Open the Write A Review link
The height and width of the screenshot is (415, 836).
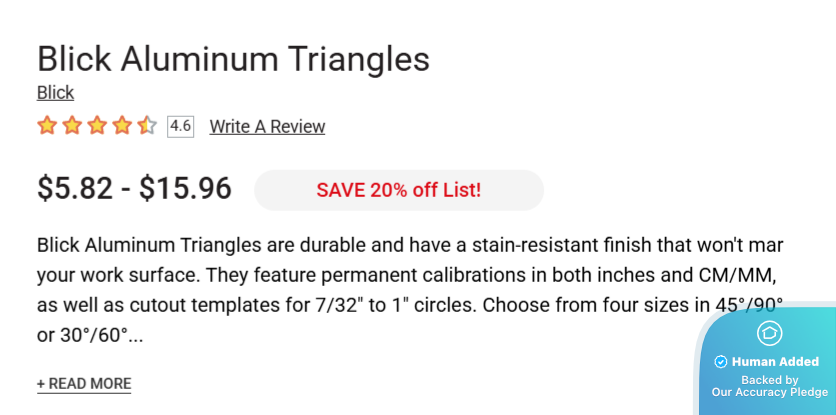click(267, 127)
